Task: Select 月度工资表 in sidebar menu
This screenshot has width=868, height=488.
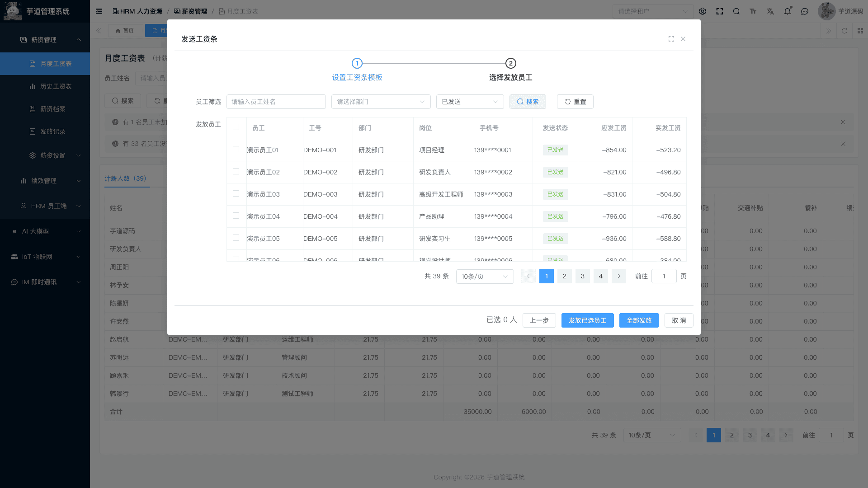Action: (x=45, y=64)
